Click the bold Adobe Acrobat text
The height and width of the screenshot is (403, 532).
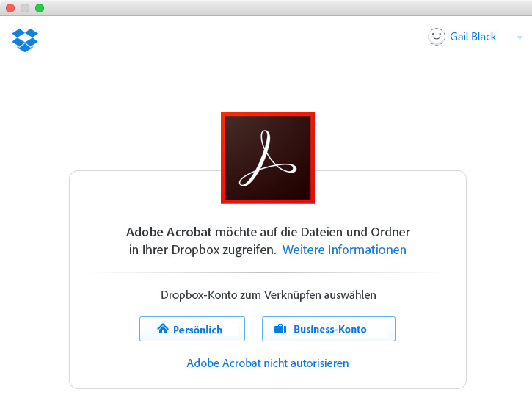coord(169,232)
